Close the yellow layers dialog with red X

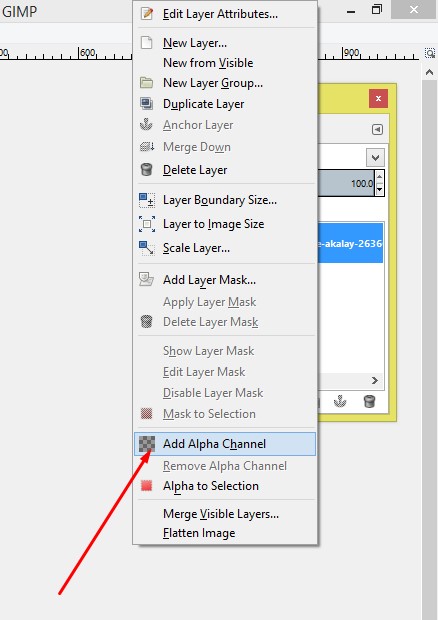pyautogui.click(x=378, y=98)
